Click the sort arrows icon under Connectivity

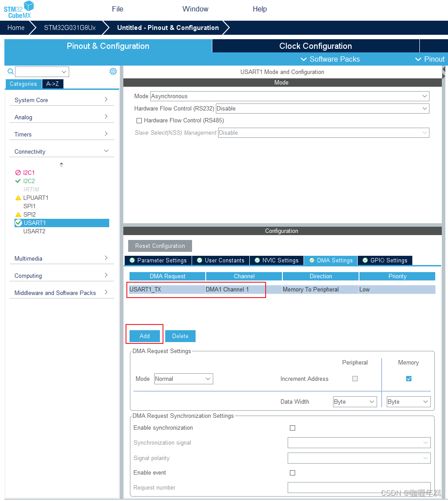point(61,165)
